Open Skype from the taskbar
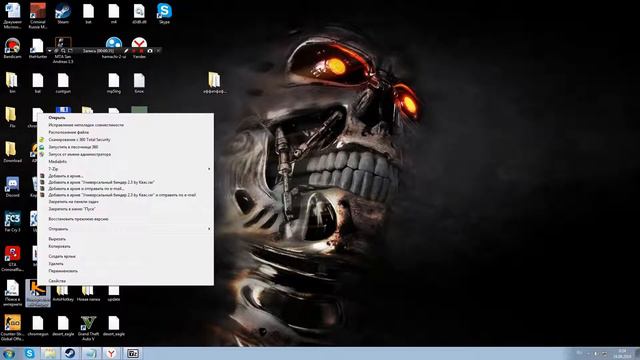The image size is (640, 360). click(x=29, y=353)
